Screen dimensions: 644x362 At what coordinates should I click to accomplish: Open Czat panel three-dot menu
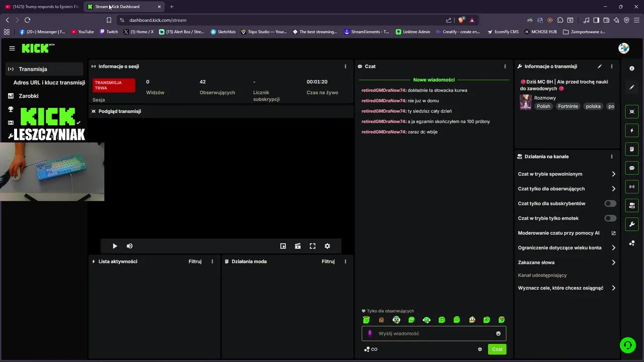(x=505, y=66)
